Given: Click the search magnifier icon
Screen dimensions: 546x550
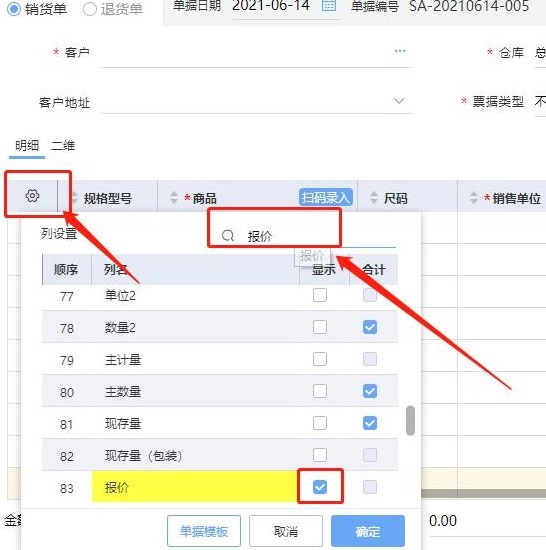Looking at the screenshot, I should (x=228, y=236).
